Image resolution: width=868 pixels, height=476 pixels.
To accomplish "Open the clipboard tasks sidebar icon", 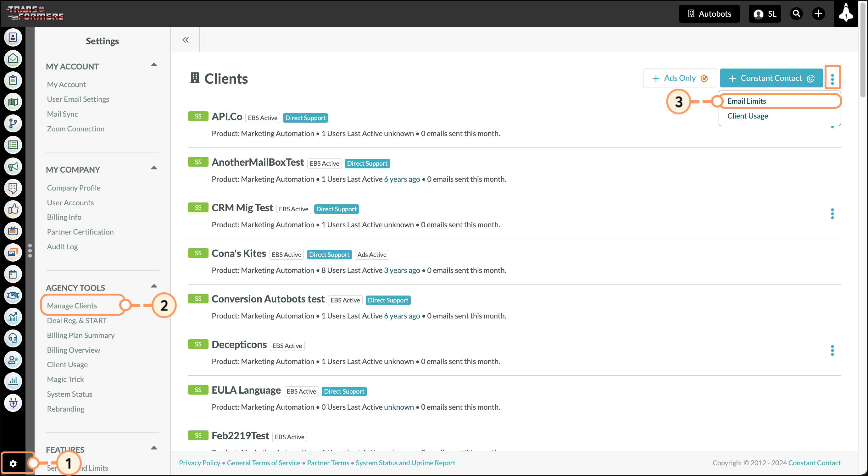I will coord(13,80).
